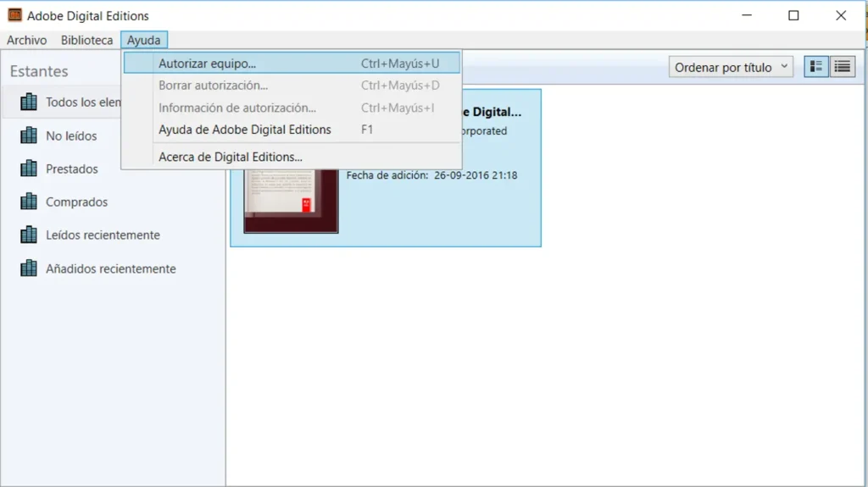Viewport: 868px width, 487px height.
Task: Open the Ordenar por título dropdown
Action: pos(730,67)
